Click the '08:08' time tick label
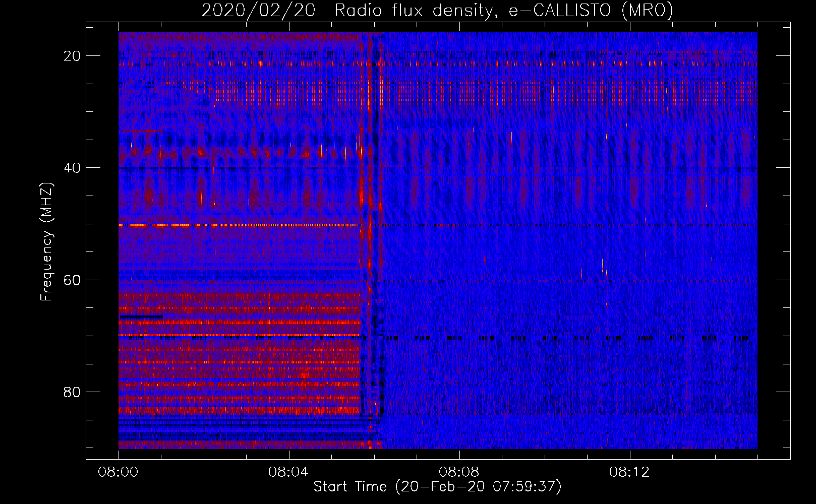 (x=459, y=472)
